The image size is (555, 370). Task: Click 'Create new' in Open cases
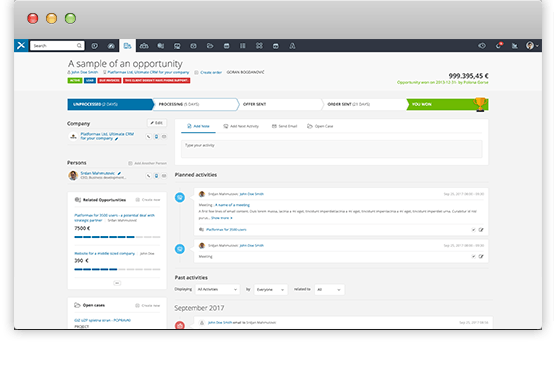148,305
